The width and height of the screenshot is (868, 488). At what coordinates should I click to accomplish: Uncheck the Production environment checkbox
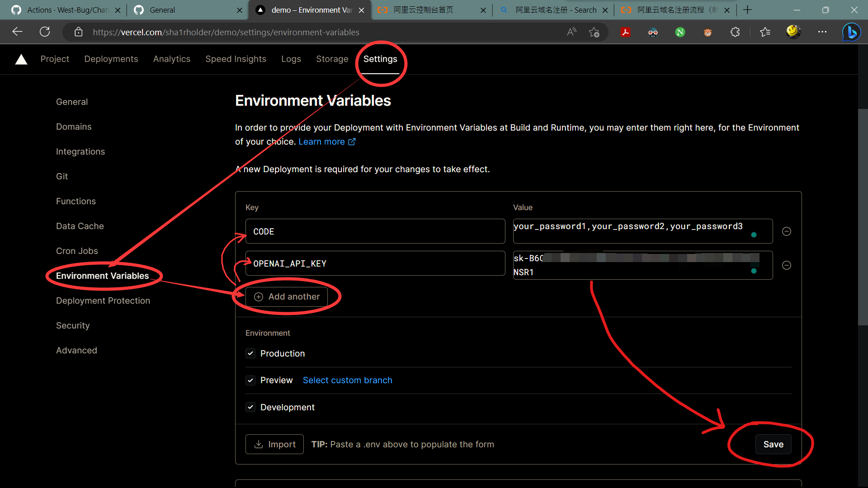pos(250,353)
